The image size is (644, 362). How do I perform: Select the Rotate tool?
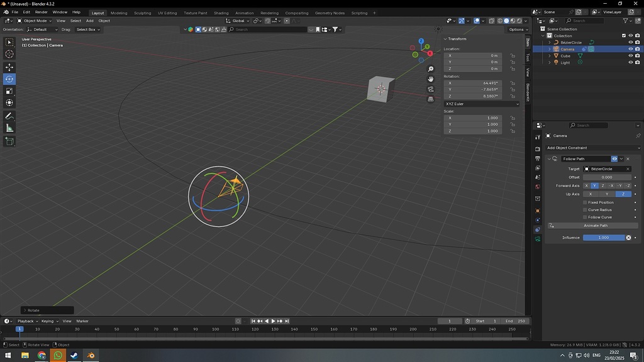coord(9,79)
